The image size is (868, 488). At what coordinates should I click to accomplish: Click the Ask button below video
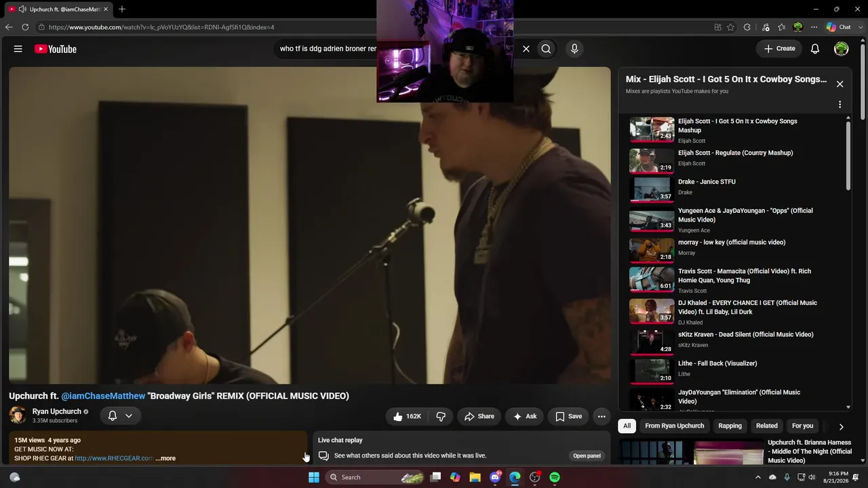pyautogui.click(x=525, y=416)
